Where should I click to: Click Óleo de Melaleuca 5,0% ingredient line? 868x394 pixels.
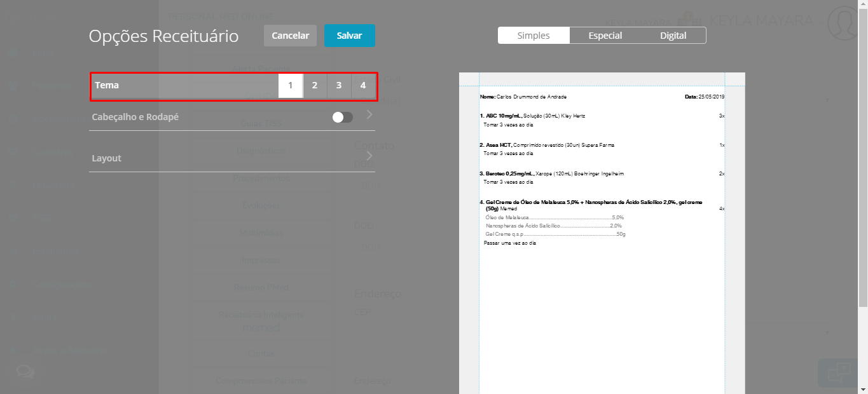coord(555,217)
